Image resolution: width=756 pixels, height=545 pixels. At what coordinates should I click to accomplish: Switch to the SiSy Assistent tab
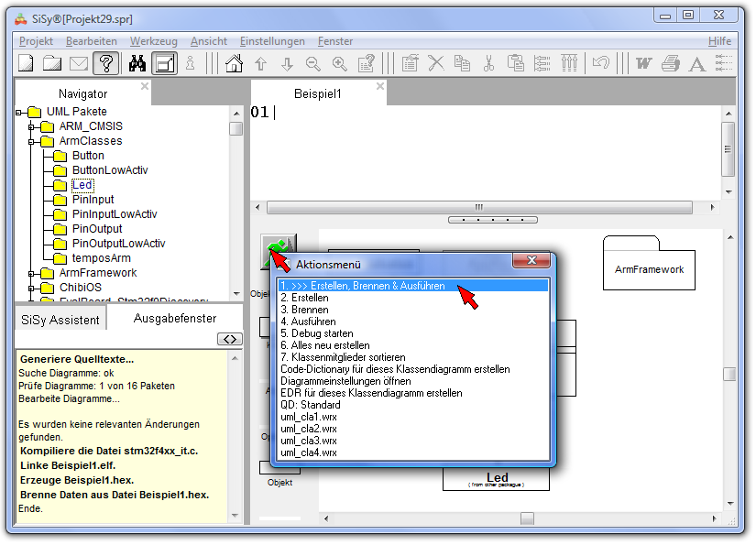point(60,320)
